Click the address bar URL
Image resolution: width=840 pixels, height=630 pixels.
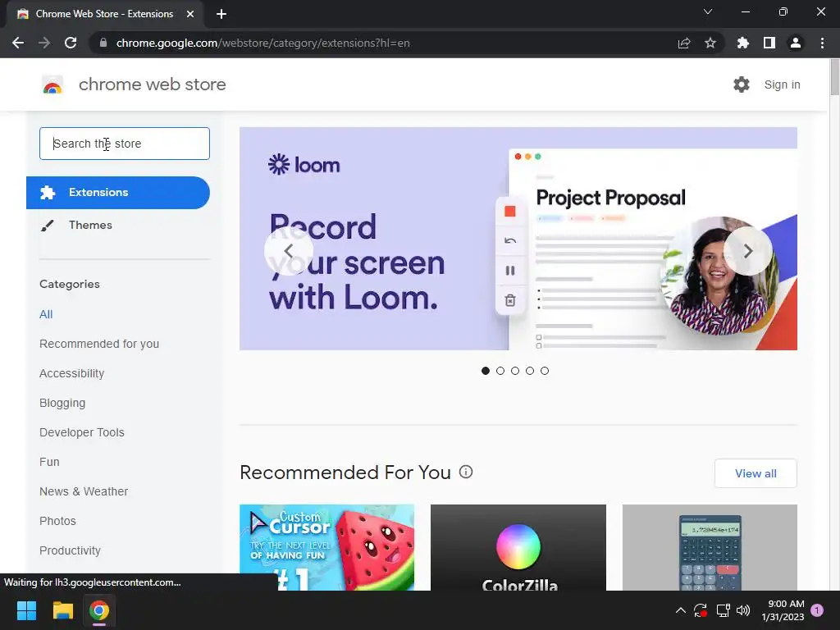point(263,43)
